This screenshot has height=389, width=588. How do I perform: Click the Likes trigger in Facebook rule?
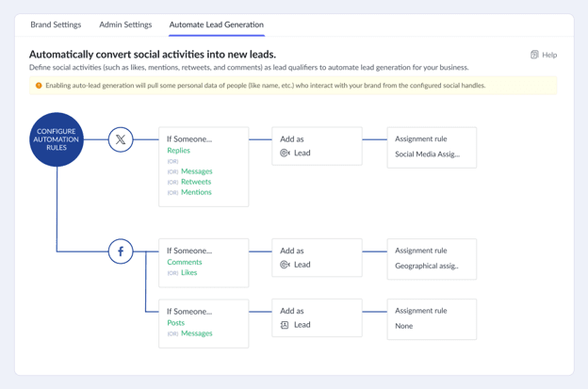click(189, 272)
